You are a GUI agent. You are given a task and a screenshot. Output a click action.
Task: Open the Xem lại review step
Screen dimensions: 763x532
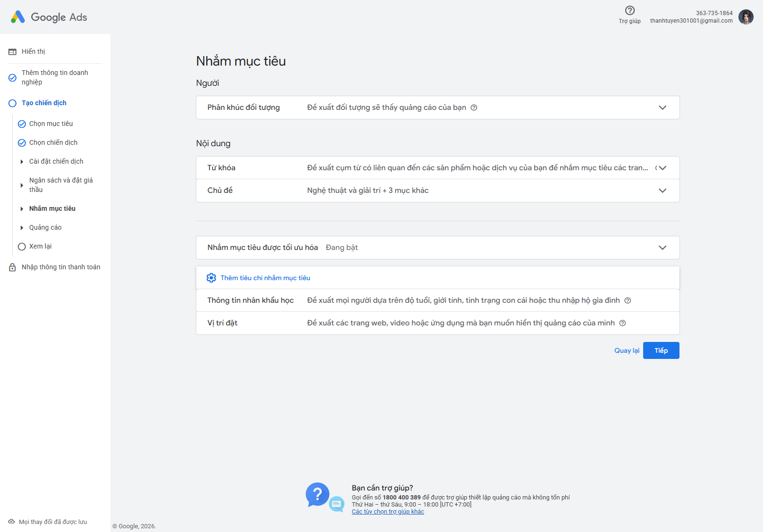point(41,246)
